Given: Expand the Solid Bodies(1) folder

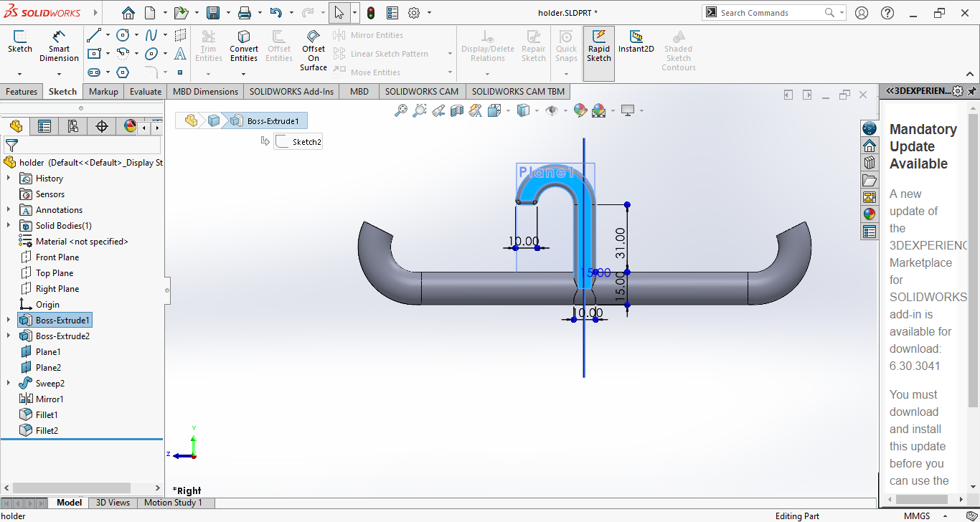Looking at the screenshot, I should [9, 226].
